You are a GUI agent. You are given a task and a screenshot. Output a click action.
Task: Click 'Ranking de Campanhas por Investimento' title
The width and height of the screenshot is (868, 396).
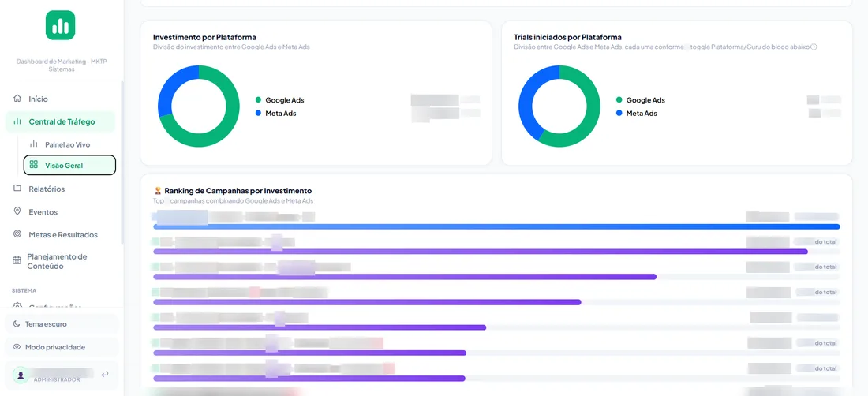tap(238, 191)
